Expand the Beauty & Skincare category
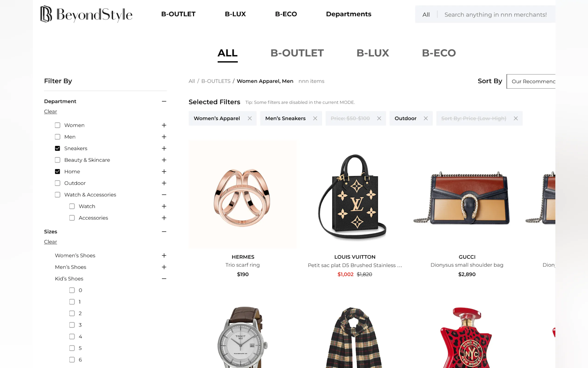The width and height of the screenshot is (588, 368). [164, 160]
